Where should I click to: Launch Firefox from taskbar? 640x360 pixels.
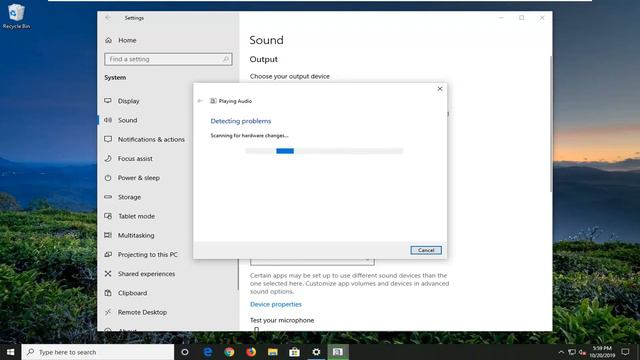tap(251, 352)
